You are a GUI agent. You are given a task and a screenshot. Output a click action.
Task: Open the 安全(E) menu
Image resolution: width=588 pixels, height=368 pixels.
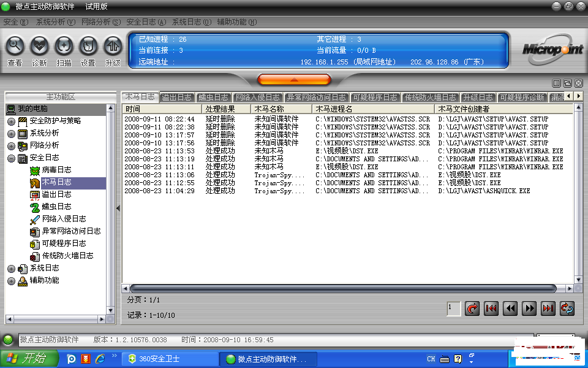tap(16, 22)
